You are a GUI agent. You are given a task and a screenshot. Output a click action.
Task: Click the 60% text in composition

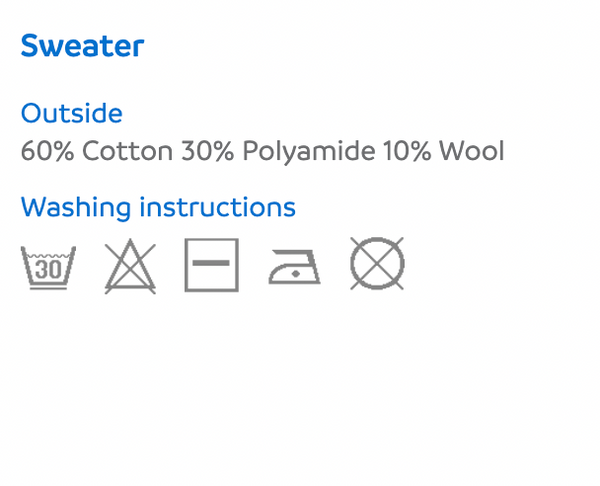click(47, 151)
